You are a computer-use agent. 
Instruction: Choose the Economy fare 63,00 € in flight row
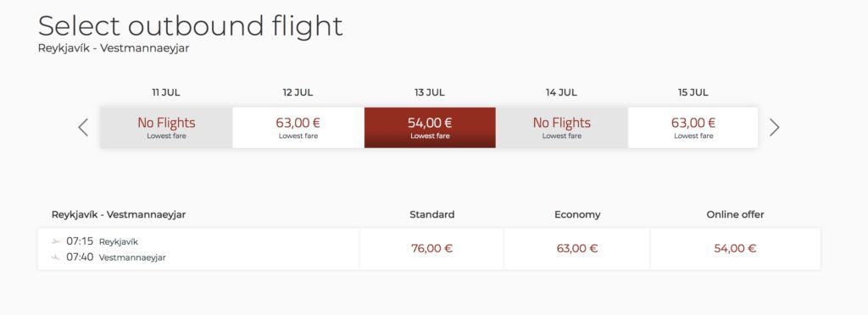coord(576,249)
